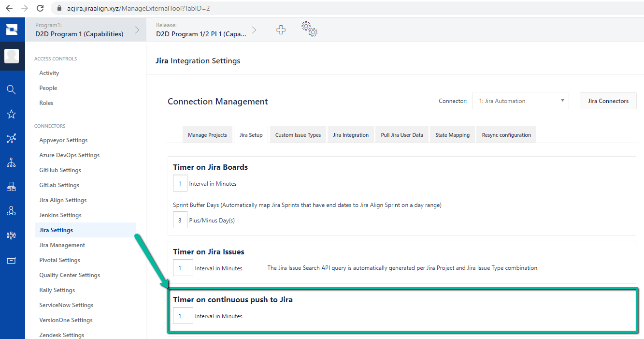Click the 'Timer on Jira Issues' heading
644x339 pixels.
click(x=209, y=252)
